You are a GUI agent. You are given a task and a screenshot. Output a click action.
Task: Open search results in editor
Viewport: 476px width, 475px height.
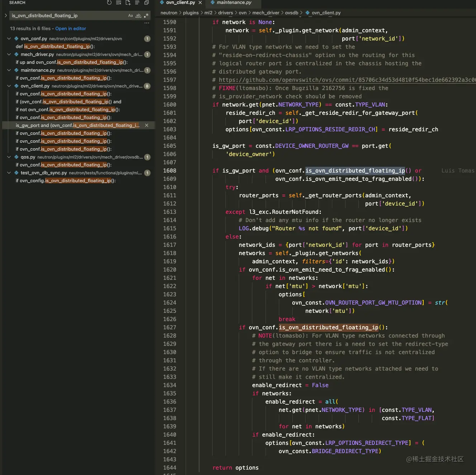pyautogui.click(x=71, y=28)
